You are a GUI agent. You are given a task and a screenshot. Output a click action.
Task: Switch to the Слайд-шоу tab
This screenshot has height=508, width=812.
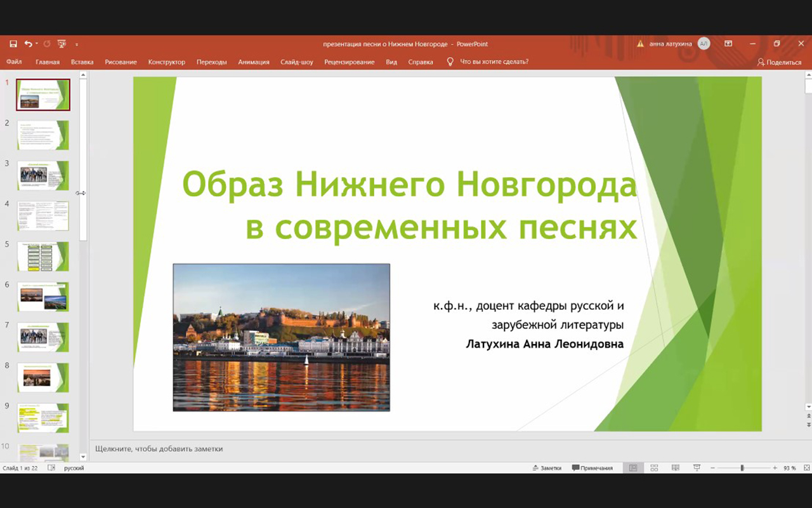[297, 62]
